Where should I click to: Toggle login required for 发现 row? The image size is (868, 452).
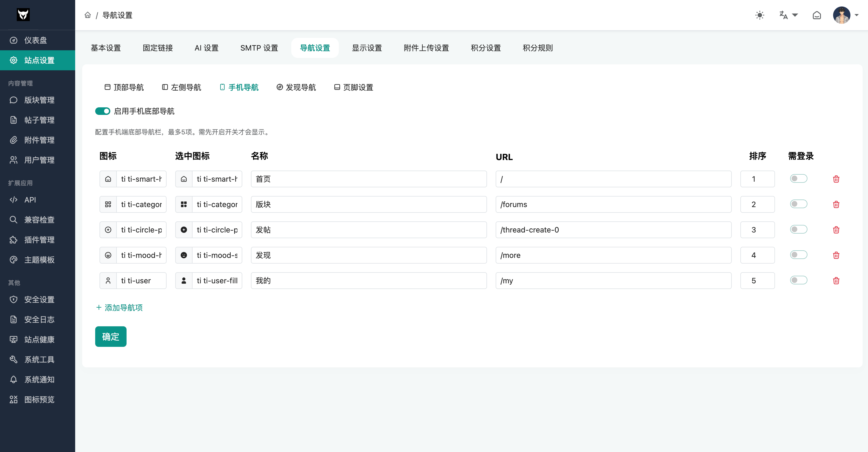coord(799,255)
